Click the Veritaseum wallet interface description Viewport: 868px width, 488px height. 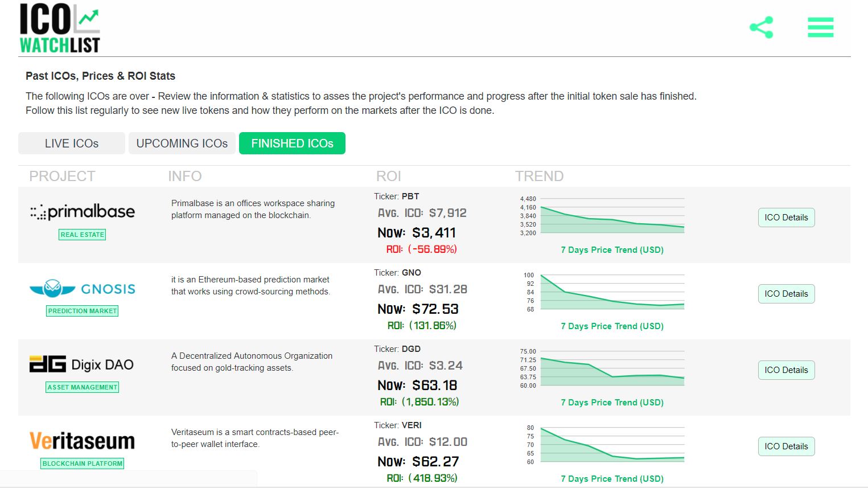click(255, 438)
